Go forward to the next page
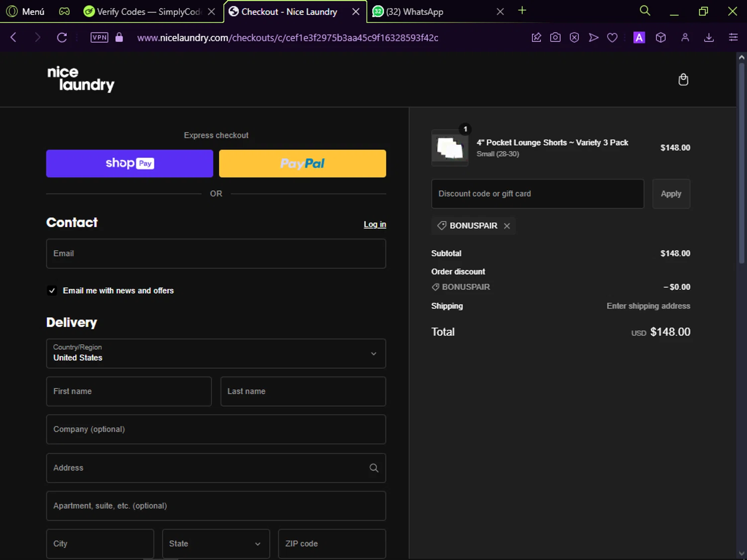The image size is (747, 560). click(x=37, y=37)
